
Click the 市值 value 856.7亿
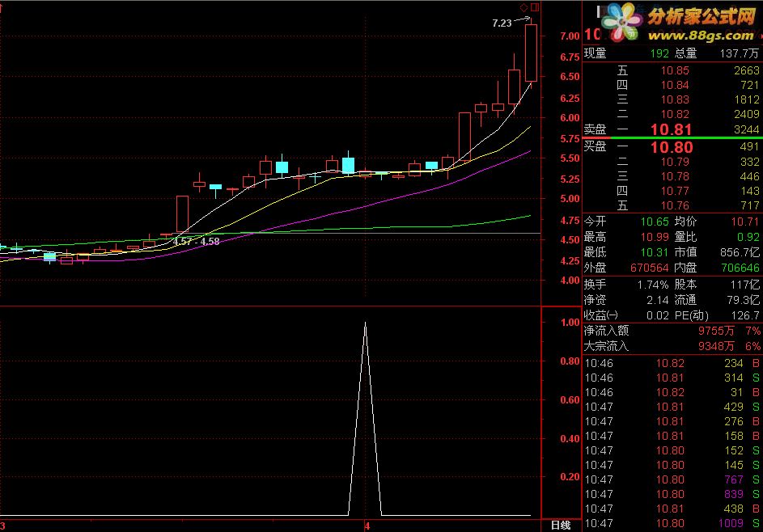(x=740, y=252)
